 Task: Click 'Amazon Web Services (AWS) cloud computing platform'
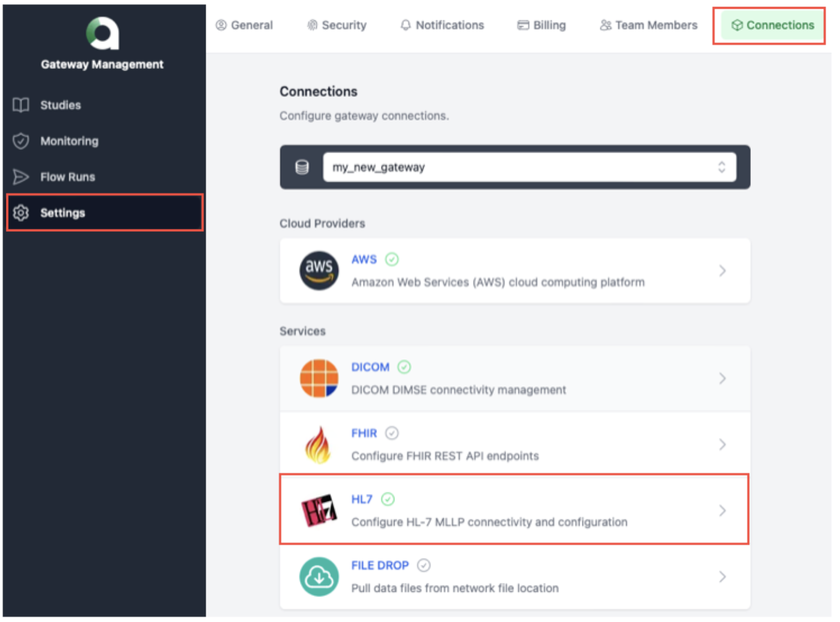(x=498, y=282)
